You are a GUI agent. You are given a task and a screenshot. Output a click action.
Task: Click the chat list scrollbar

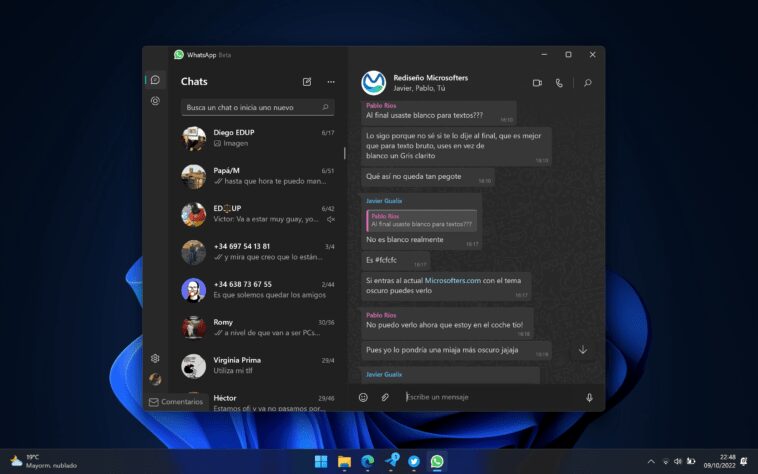point(344,154)
